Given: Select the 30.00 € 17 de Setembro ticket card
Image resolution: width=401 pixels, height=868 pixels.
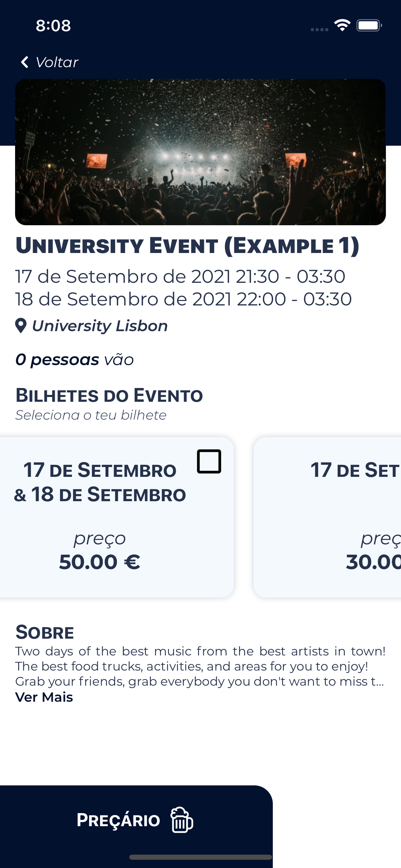Looking at the screenshot, I should [327, 517].
